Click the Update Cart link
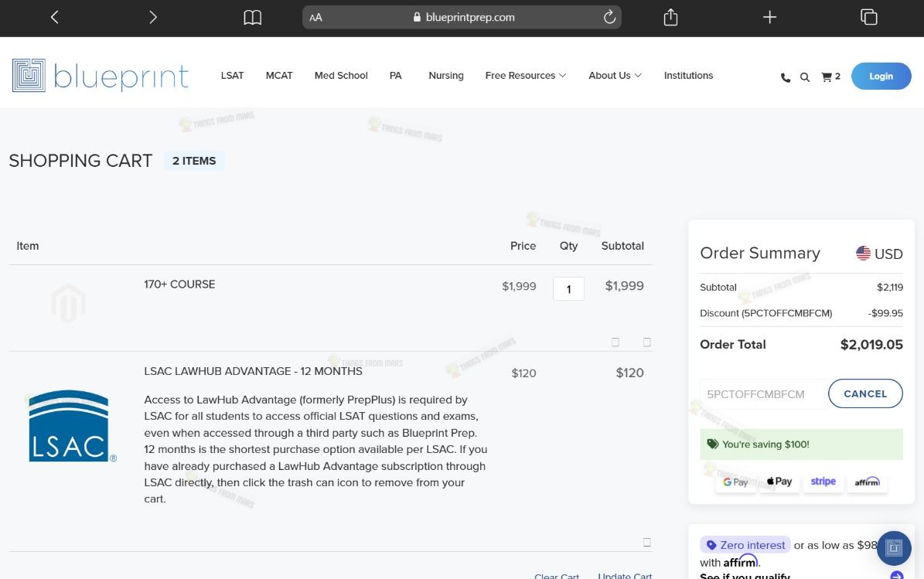This screenshot has height=579, width=924. (x=625, y=575)
